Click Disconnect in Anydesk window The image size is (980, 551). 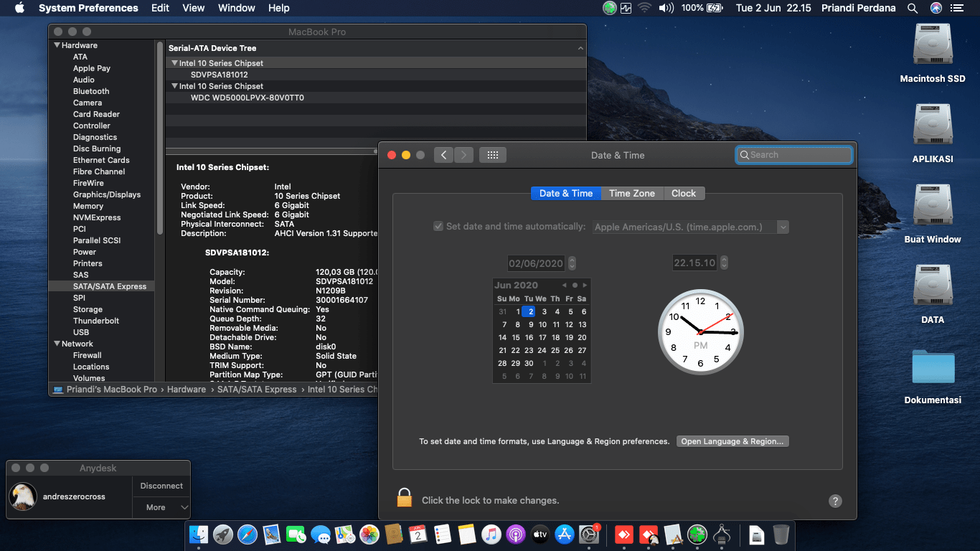[x=161, y=486]
